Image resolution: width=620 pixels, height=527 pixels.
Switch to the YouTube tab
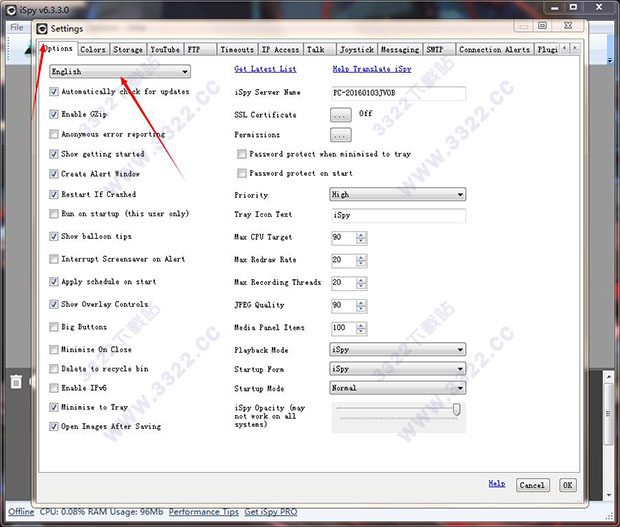coord(165,49)
